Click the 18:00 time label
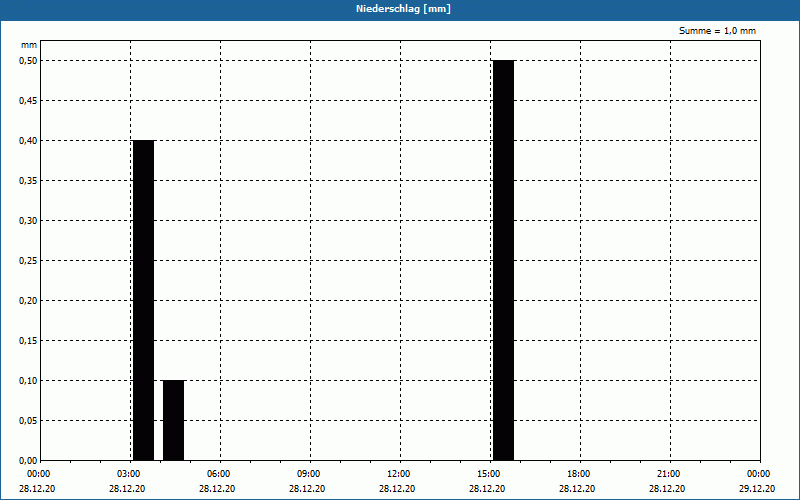Viewport: 800px width, 500px height. coord(578,474)
